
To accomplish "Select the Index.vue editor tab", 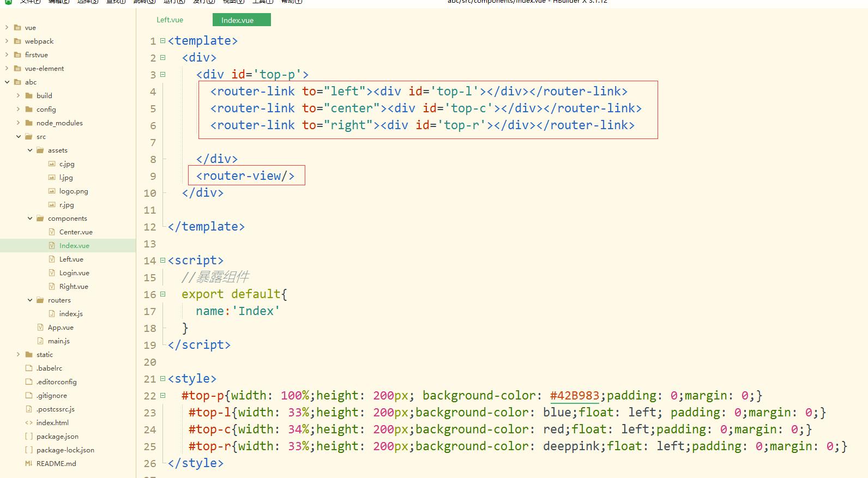I will pos(242,20).
